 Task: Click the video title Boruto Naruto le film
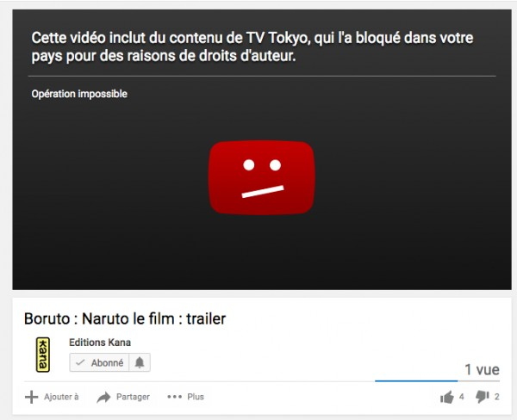coord(125,318)
